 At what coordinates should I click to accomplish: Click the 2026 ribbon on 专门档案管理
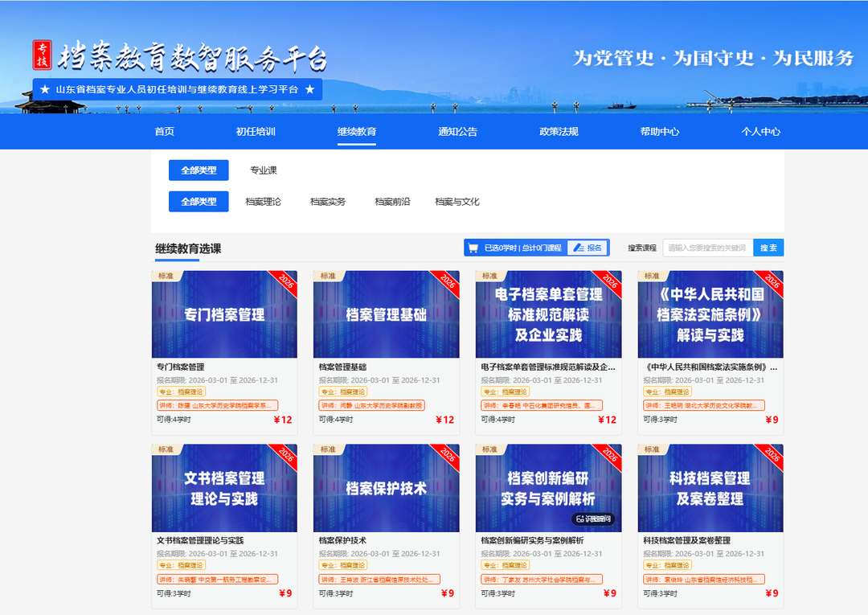click(x=284, y=283)
